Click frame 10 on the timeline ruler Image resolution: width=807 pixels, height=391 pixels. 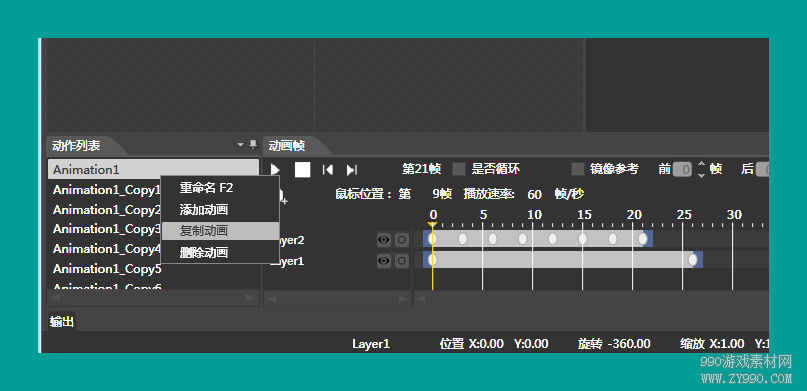[x=534, y=215]
